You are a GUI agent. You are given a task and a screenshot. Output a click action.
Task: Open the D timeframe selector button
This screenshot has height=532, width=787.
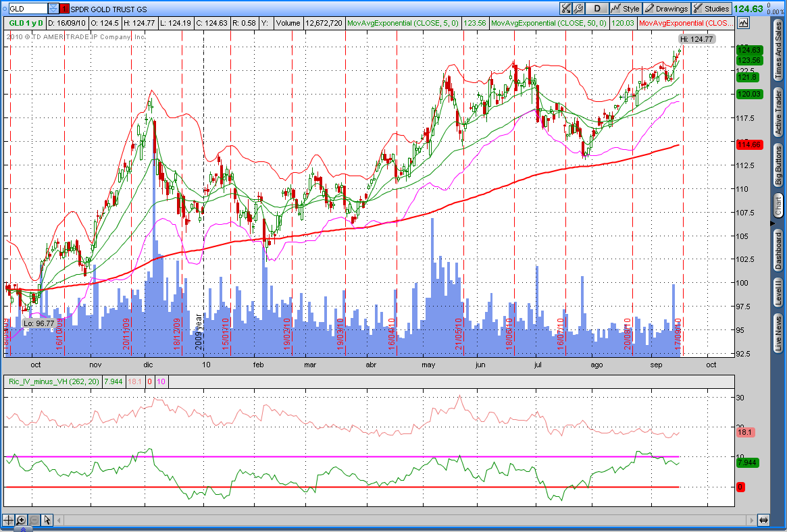[x=596, y=9]
